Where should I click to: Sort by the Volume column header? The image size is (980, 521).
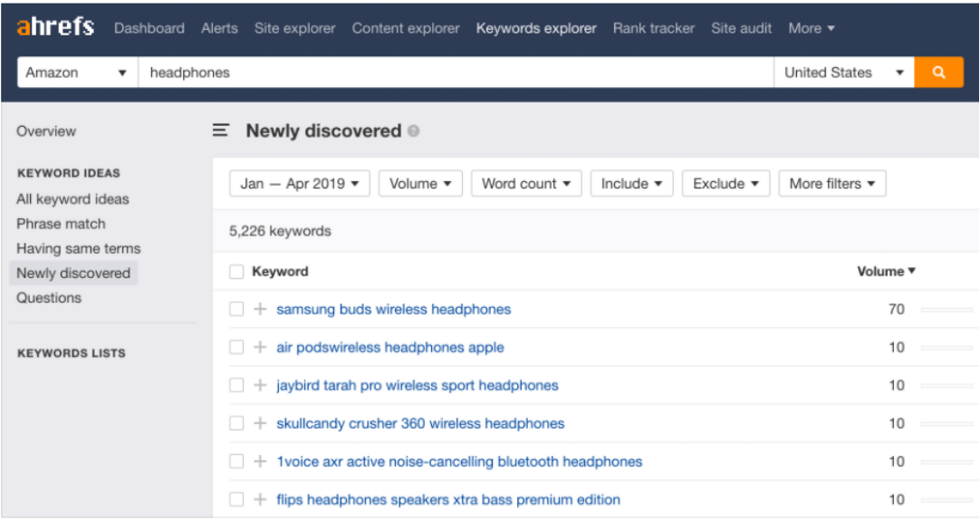click(x=886, y=272)
